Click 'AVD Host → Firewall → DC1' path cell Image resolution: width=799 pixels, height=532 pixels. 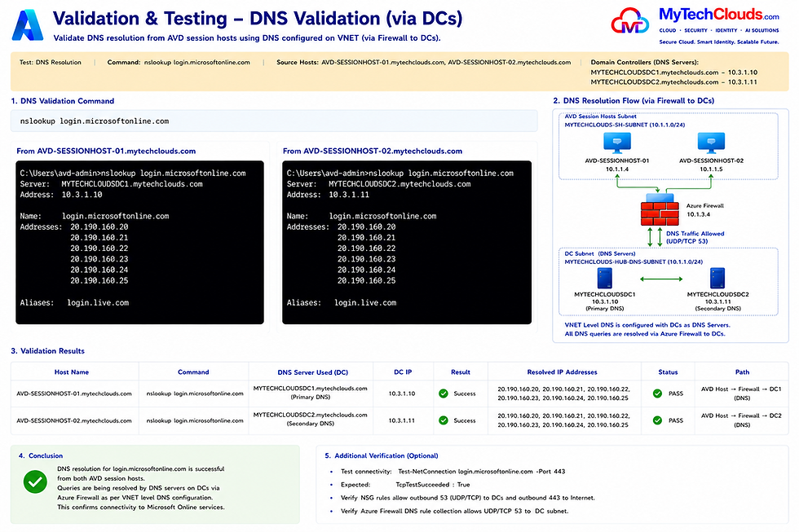pos(741,394)
